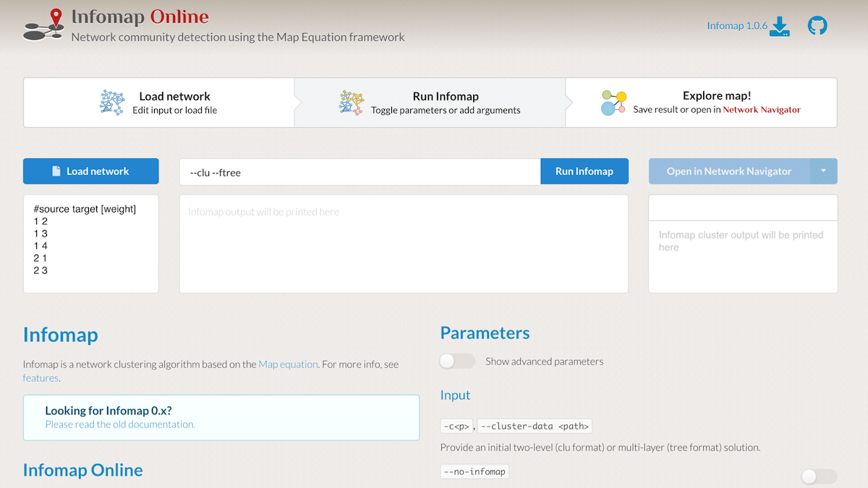Click the '2 3' network line
Viewport: 868px width, 488px height.
click(41, 270)
